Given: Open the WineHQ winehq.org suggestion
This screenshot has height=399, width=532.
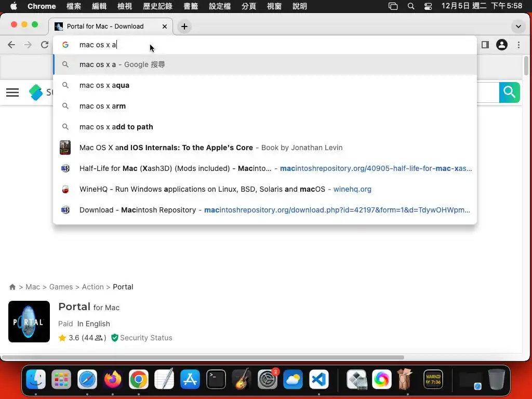Looking at the screenshot, I should (x=264, y=189).
